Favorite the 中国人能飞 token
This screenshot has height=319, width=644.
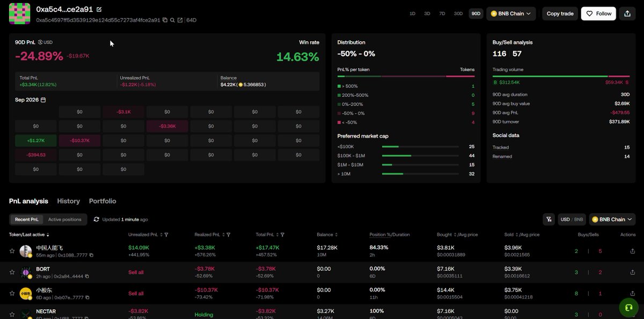pos(12,251)
